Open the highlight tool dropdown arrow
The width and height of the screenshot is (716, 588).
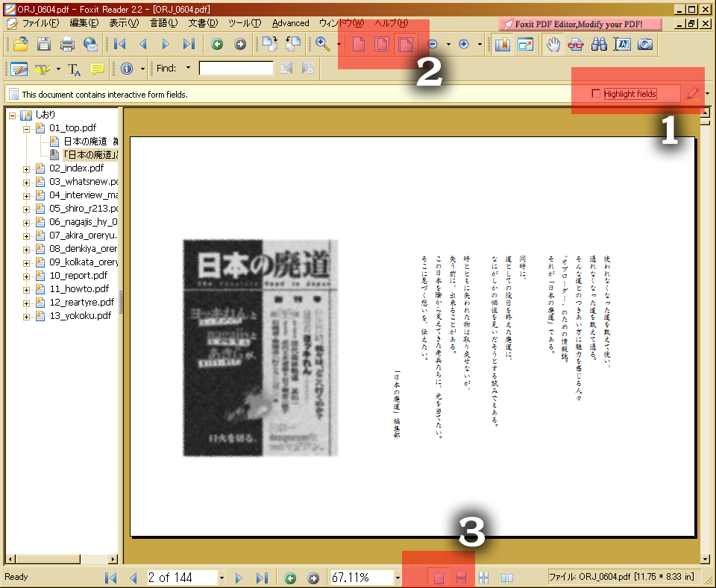click(58, 69)
